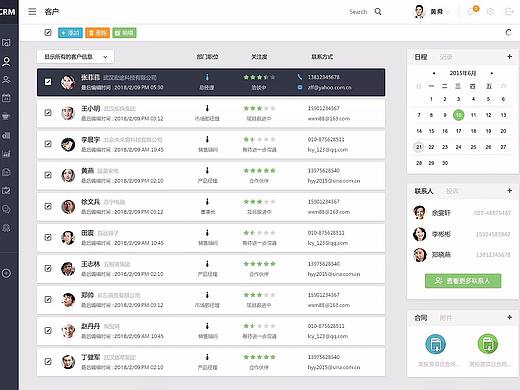Open the 黄舟 user account dropdown
The width and height of the screenshot is (520, 390).
pos(432,12)
